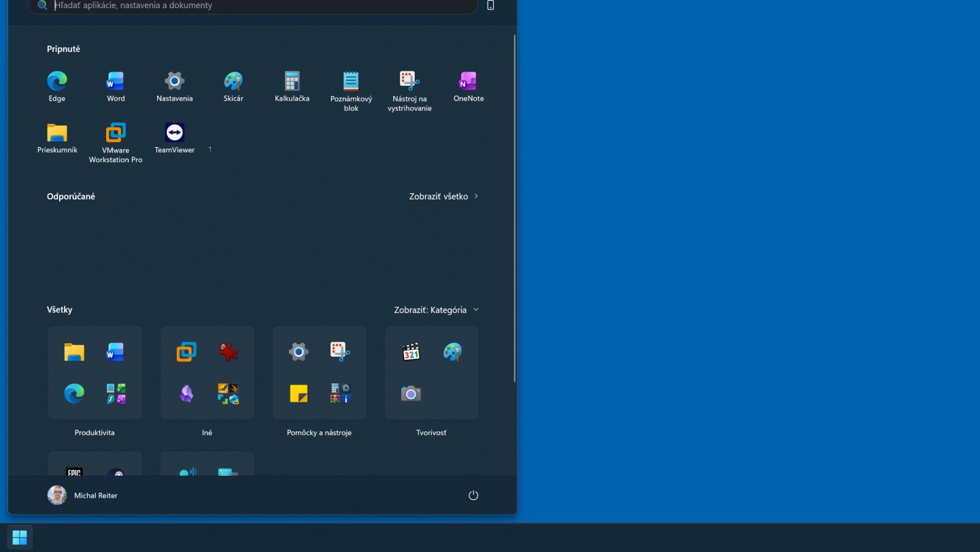Click the power button
The height and width of the screenshot is (552, 980).
point(473,496)
